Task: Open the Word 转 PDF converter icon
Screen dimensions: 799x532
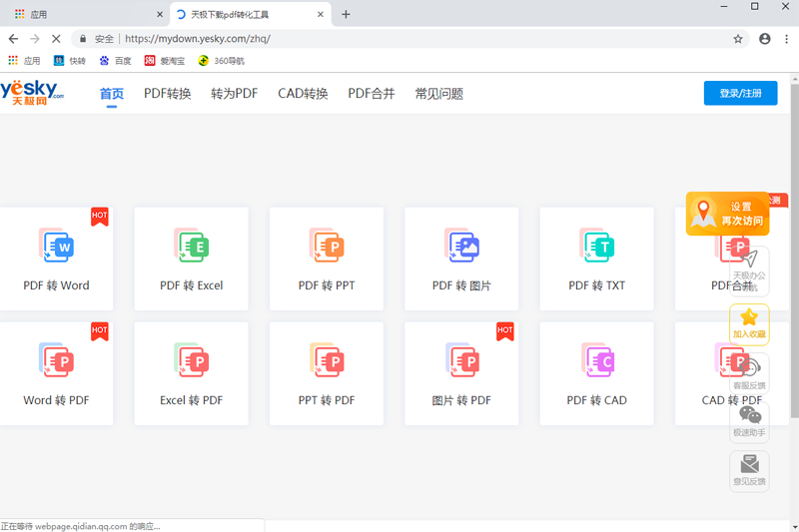Action: (x=57, y=360)
